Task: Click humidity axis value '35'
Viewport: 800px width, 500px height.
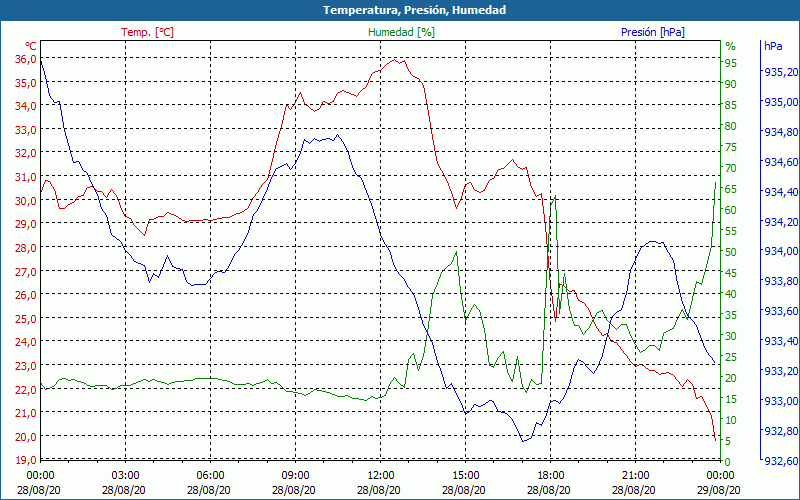Action: 731,315
